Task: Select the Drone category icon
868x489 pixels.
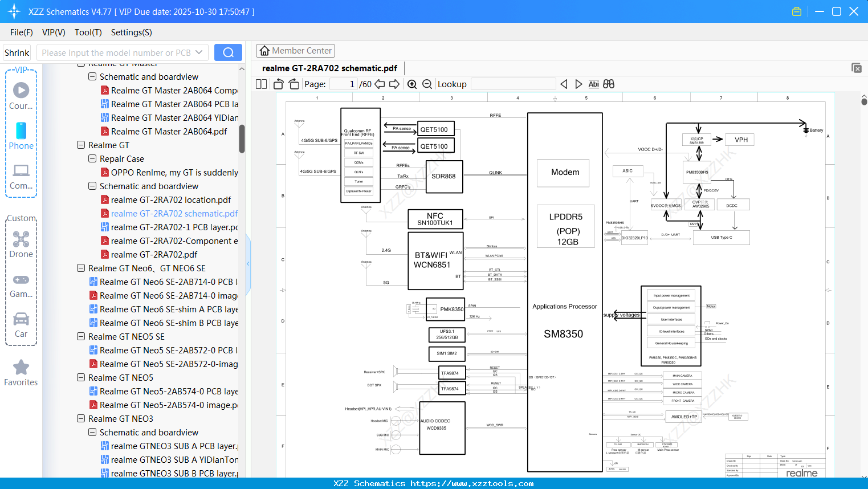Action: click(21, 239)
